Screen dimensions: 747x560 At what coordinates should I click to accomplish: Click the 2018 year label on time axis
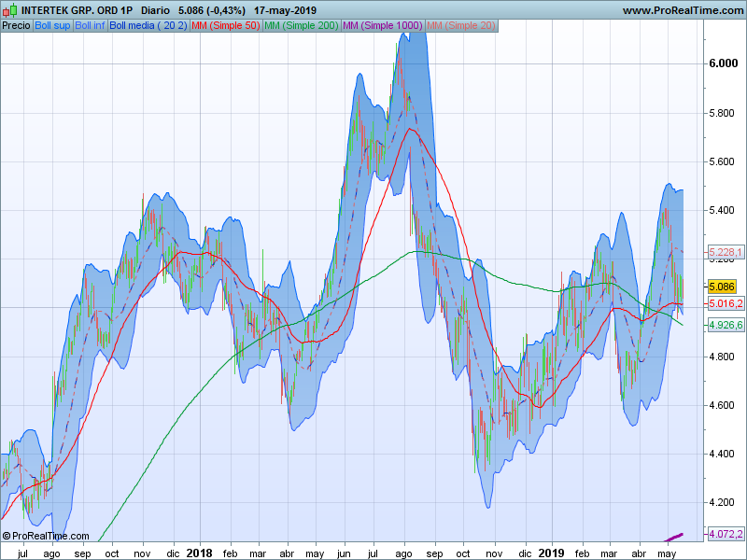click(x=199, y=553)
